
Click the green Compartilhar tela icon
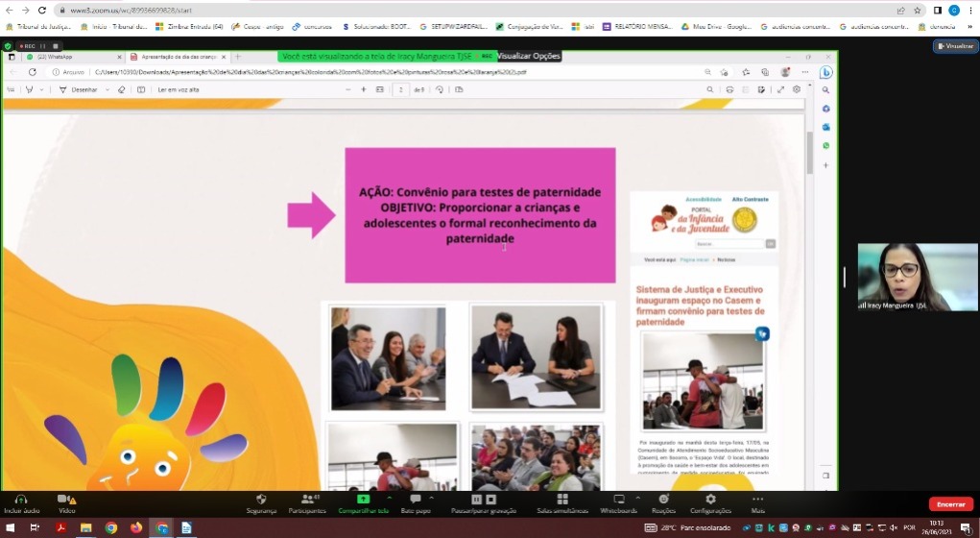pos(362,500)
